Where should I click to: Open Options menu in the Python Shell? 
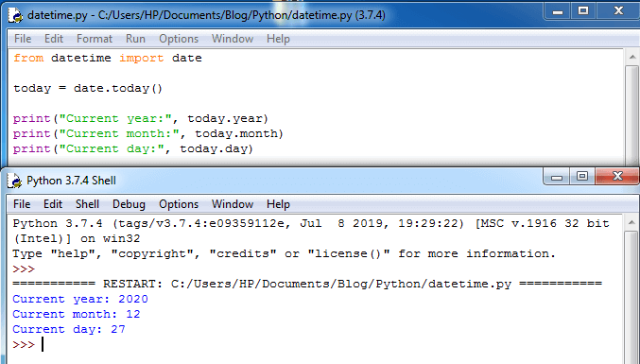click(179, 204)
